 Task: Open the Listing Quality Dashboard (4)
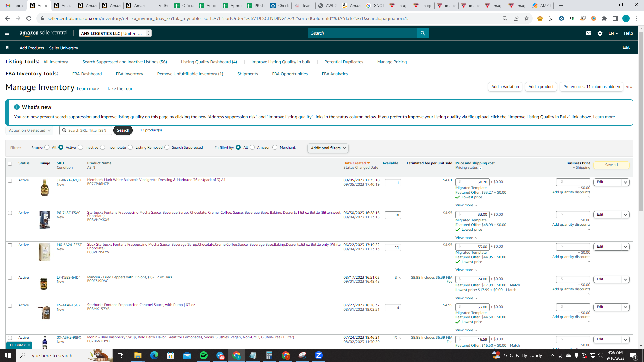point(209,62)
